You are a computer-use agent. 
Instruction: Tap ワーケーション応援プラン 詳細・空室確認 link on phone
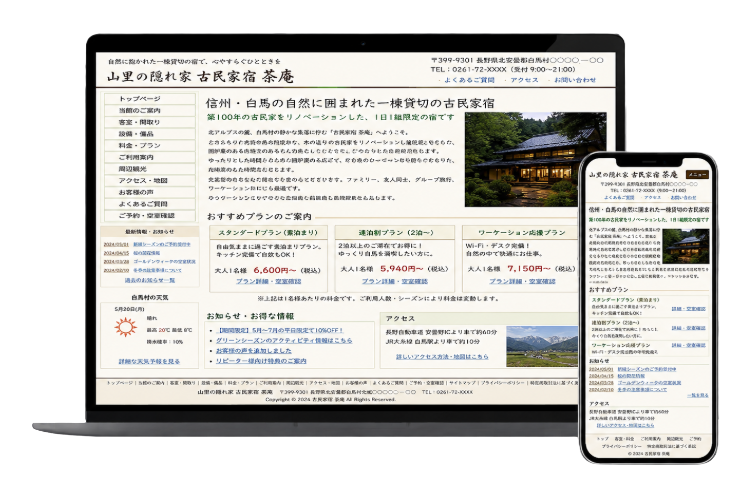click(689, 345)
